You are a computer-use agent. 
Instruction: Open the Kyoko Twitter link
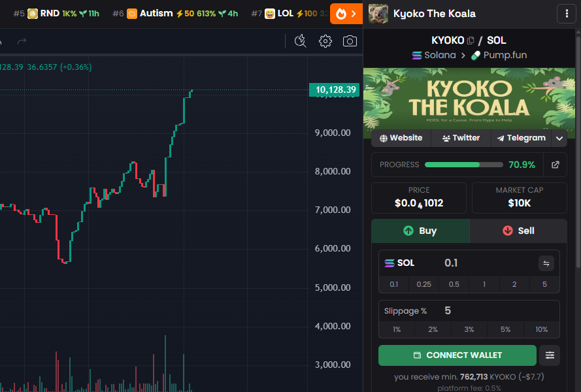tap(461, 138)
